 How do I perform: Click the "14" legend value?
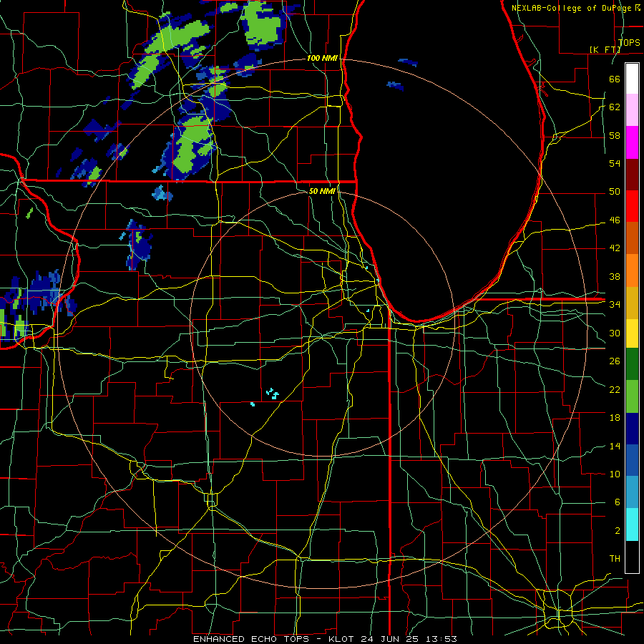[615, 446]
